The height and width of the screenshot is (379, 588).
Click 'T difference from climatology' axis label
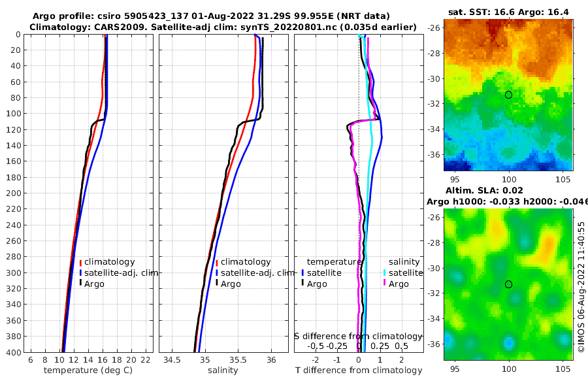click(x=359, y=371)
